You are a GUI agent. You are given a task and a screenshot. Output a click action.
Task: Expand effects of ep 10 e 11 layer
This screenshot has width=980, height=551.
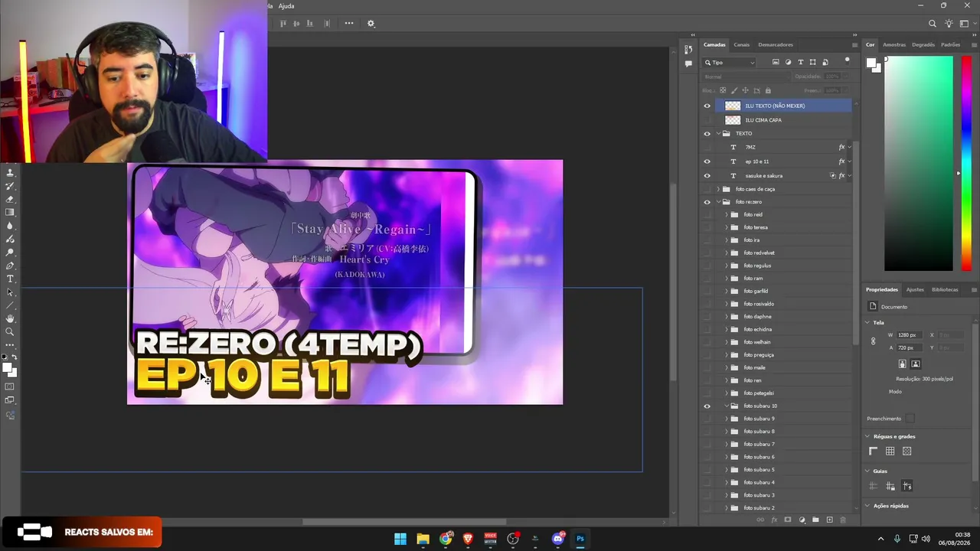[849, 161]
